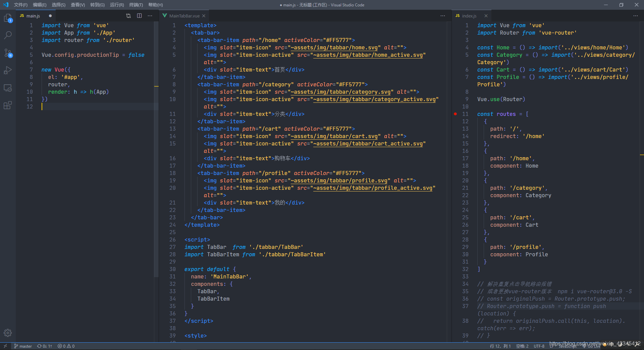Open the 编辑(E) menu
Screen dimensions: 644x350
(x=40, y=5)
